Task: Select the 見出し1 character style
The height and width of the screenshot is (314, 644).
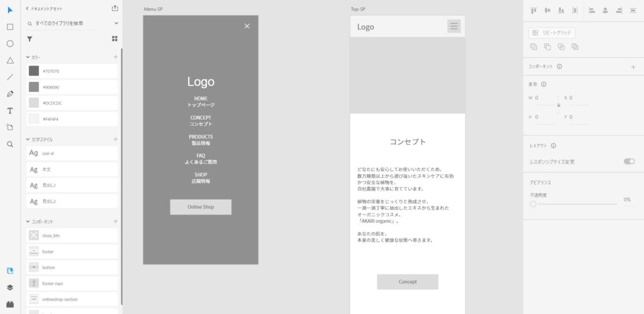Action: 72,186
